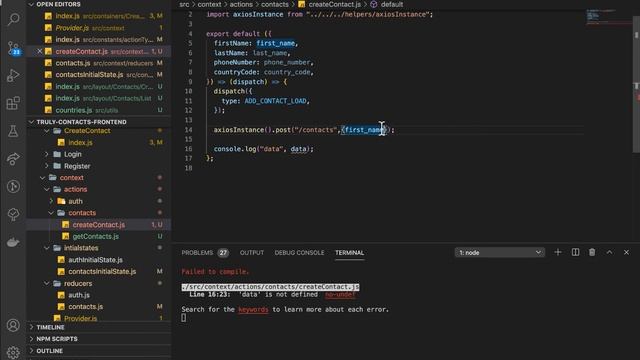
Task: Open Run and Debug view
Action: [13, 76]
